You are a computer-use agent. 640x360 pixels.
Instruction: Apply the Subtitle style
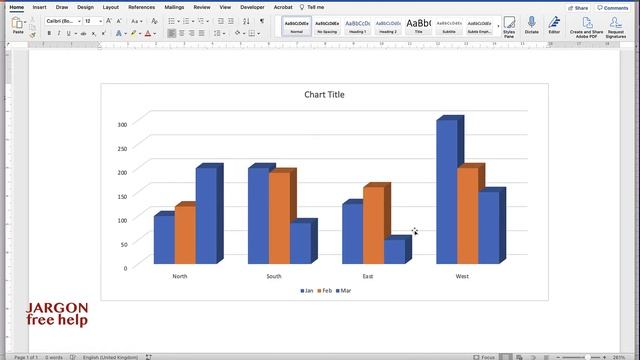point(449,27)
